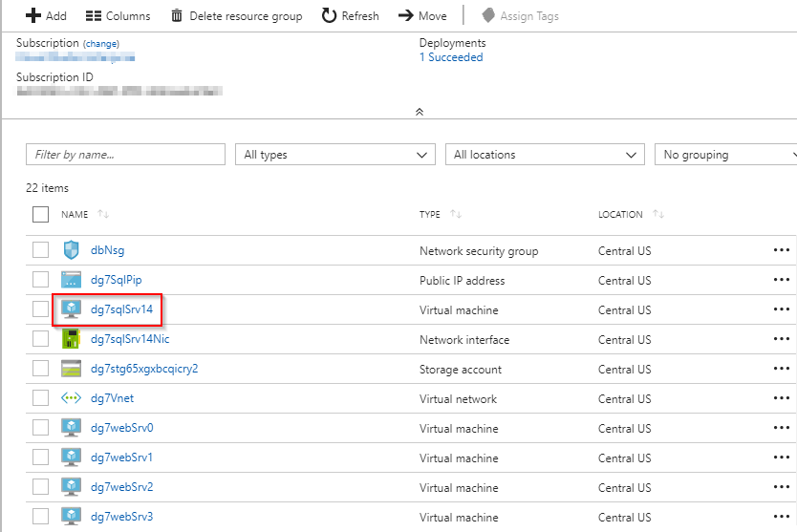
Task: Click the dg7webSrv0 virtual machine icon
Action: [71, 428]
